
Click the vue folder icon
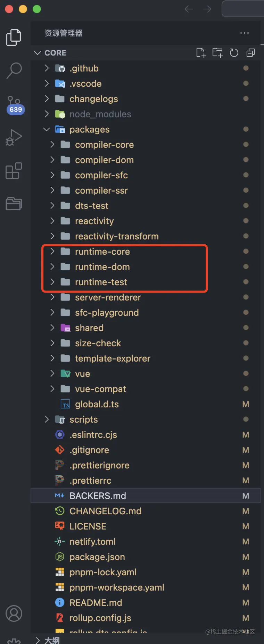coord(65,374)
